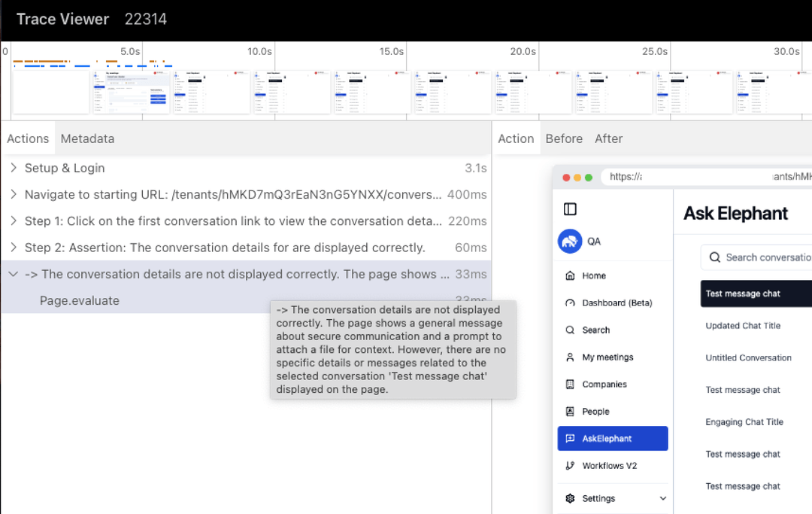Open Updated Chat Title conversation
Image resolution: width=812 pixels, height=514 pixels.
[743, 325]
